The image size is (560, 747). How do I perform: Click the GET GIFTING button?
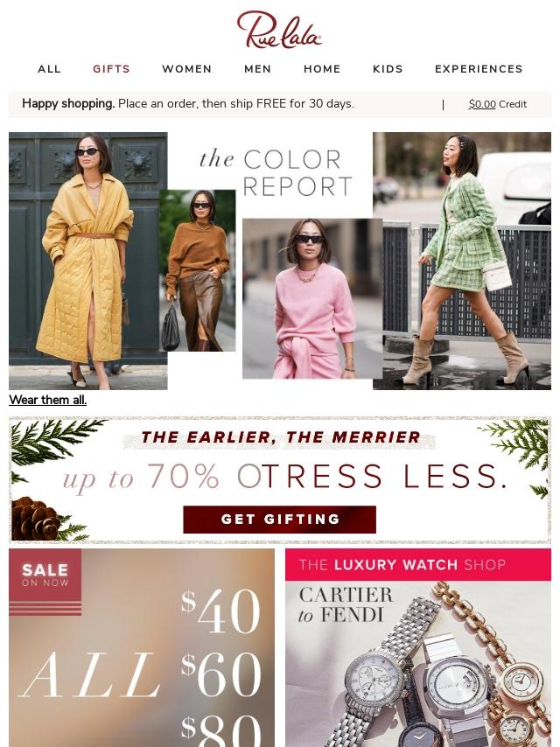(x=280, y=520)
